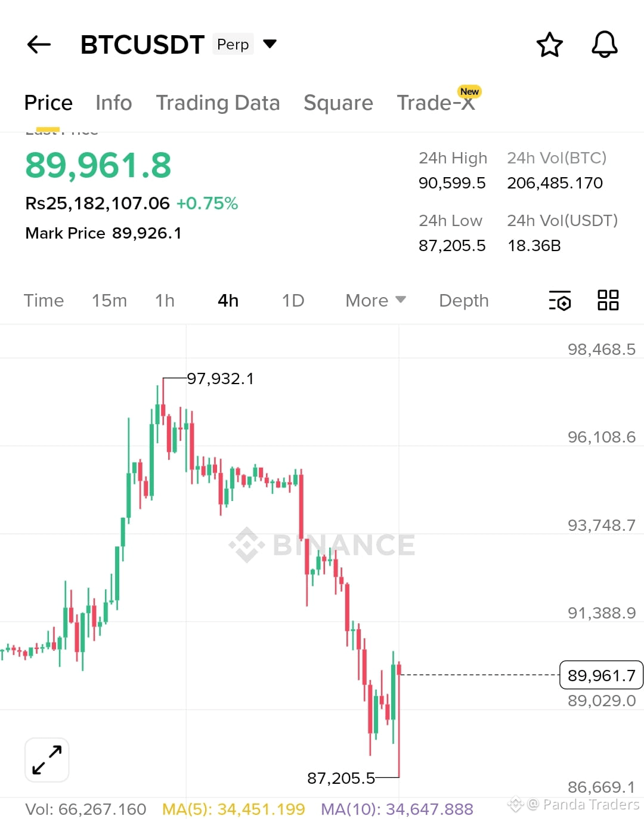Add BTCUSDT to favorites via the star icon
Viewport: 644px width, 819px height.
pos(550,44)
